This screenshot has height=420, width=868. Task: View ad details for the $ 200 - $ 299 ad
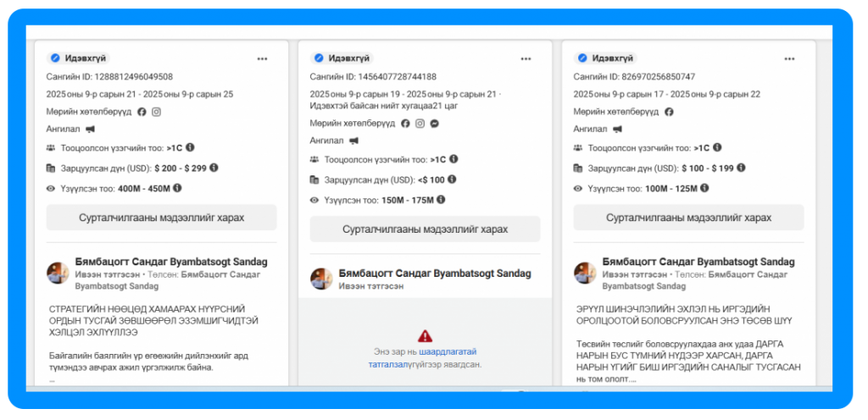click(x=161, y=218)
